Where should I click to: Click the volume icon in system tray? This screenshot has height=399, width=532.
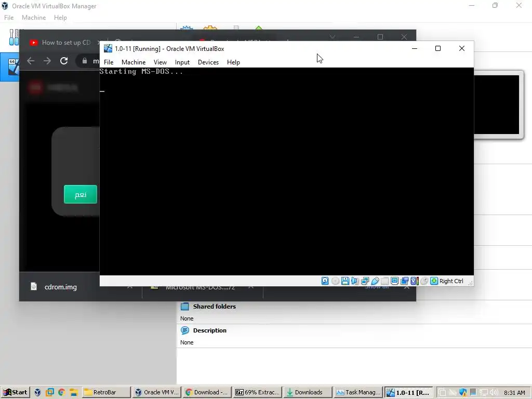[494, 393]
